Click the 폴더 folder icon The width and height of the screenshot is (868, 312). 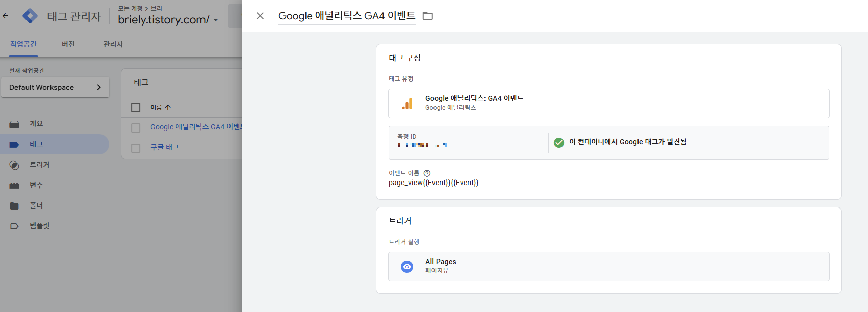coord(14,205)
